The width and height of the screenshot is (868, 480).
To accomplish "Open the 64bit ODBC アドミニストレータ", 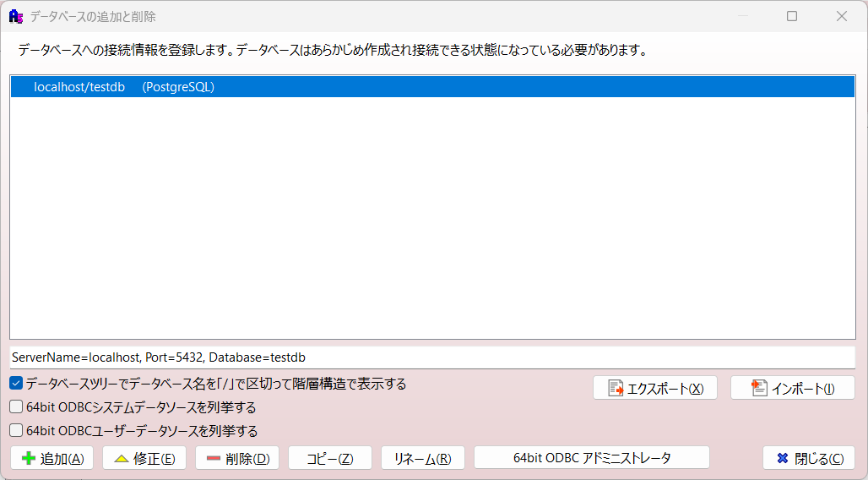I will click(592, 458).
